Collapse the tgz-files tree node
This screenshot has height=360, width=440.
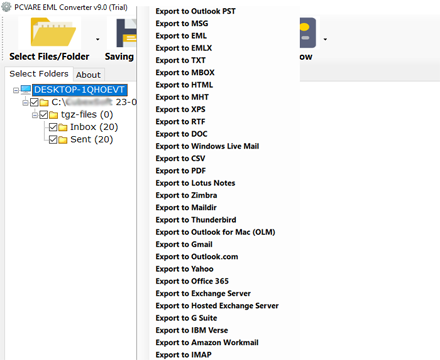pyautogui.click(x=34, y=115)
